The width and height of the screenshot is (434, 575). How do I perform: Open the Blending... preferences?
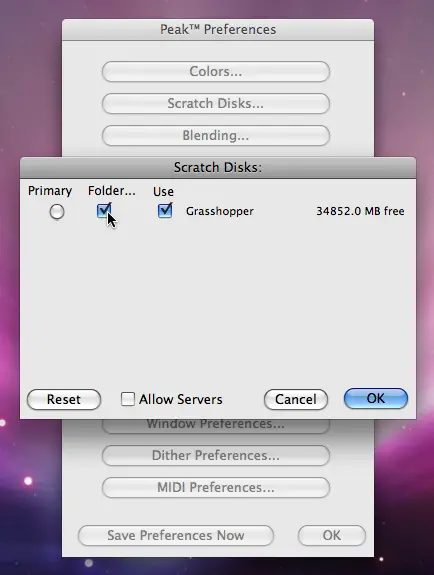click(216, 135)
